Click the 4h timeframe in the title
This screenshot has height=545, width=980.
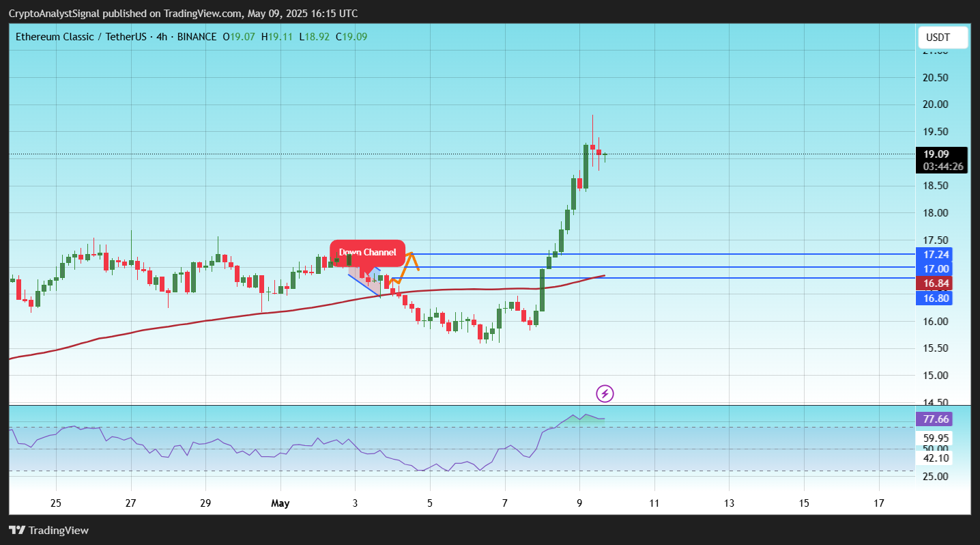click(x=162, y=37)
